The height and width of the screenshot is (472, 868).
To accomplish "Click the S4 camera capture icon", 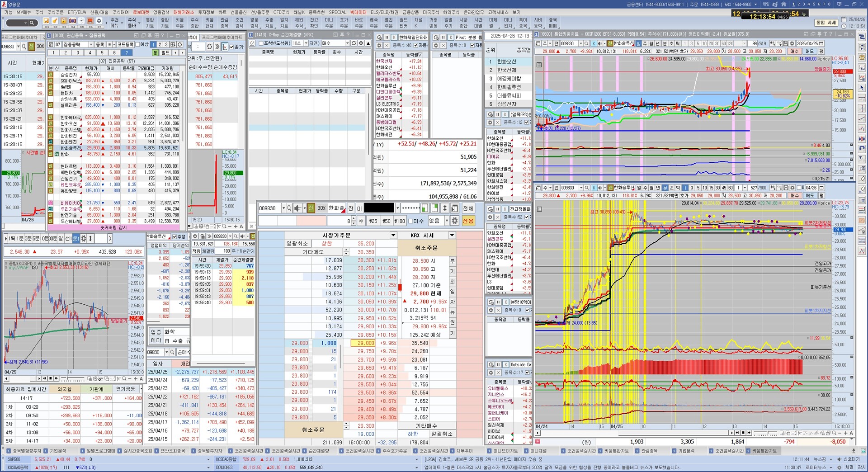I will [x=72, y=21].
